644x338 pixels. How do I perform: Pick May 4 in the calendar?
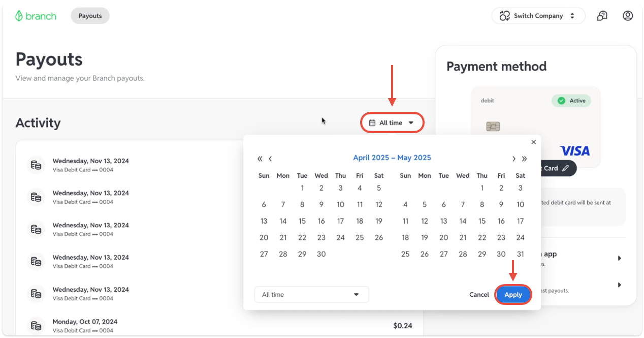coord(405,205)
